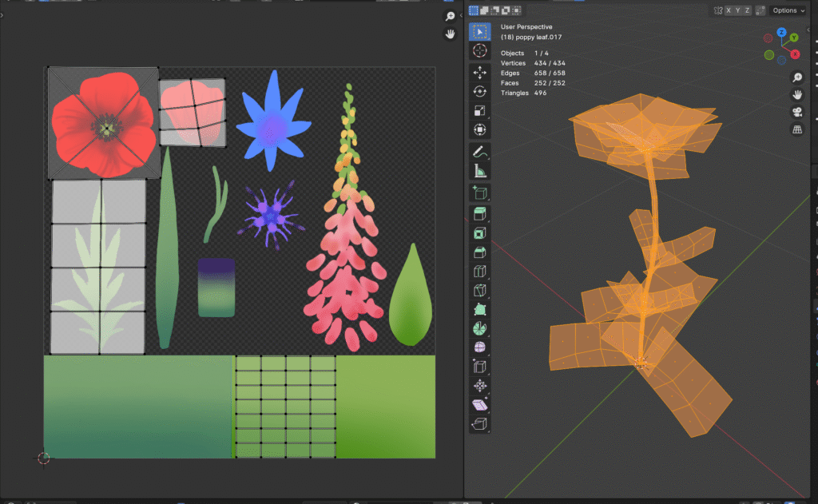Toggle X axis mirror
This screenshot has height=504, width=818.
728,10
